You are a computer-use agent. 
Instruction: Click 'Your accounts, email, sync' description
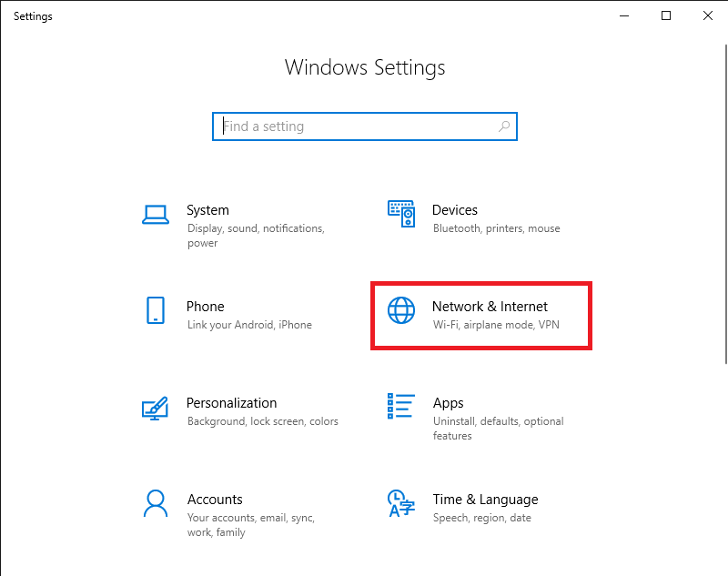(251, 525)
